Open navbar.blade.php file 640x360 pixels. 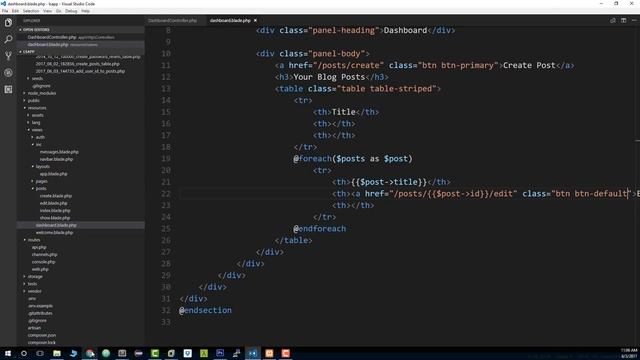56,159
